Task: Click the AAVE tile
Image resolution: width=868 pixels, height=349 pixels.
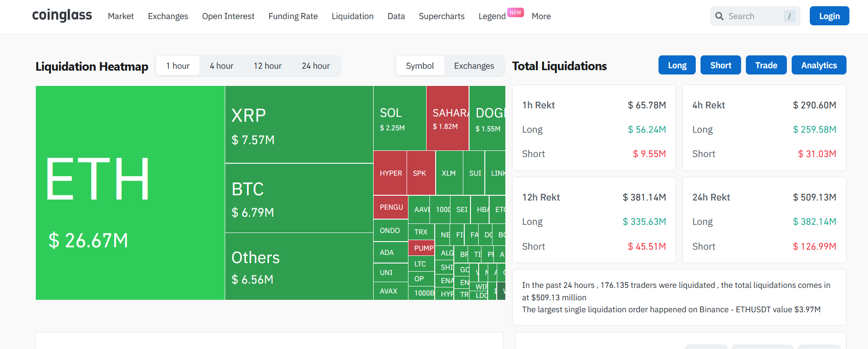Action: [419, 210]
